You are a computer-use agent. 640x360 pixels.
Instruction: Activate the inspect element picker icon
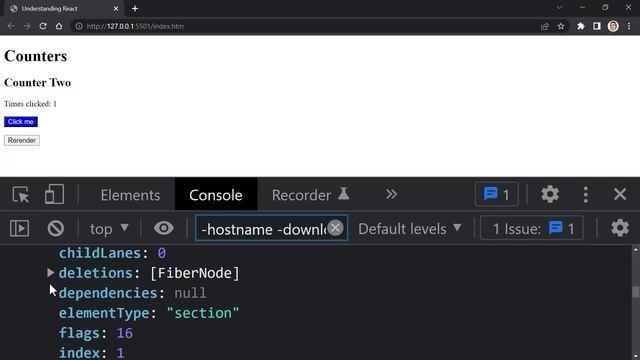coord(20,195)
